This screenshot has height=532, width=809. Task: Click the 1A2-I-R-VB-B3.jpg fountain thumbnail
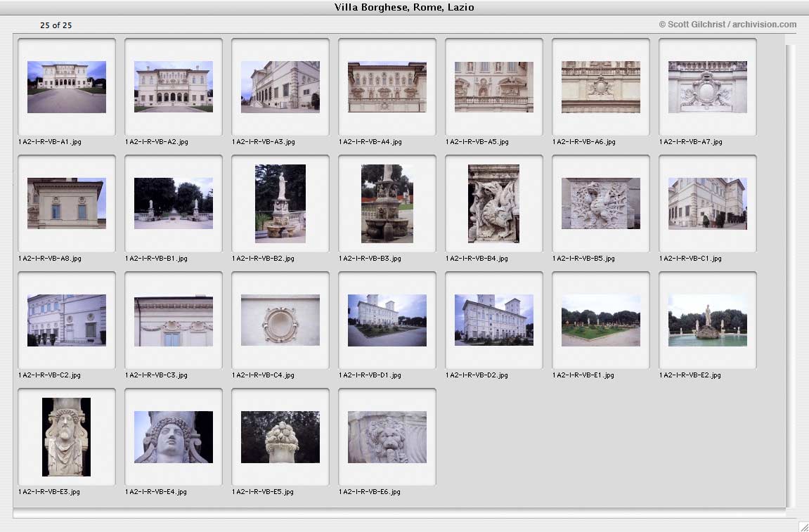click(387, 203)
